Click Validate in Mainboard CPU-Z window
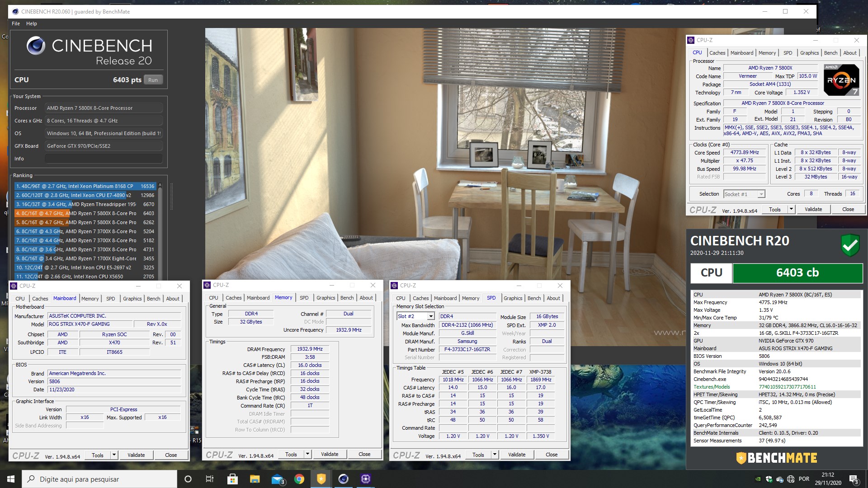Image resolution: width=868 pixels, height=488 pixels. (x=136, y=455)
